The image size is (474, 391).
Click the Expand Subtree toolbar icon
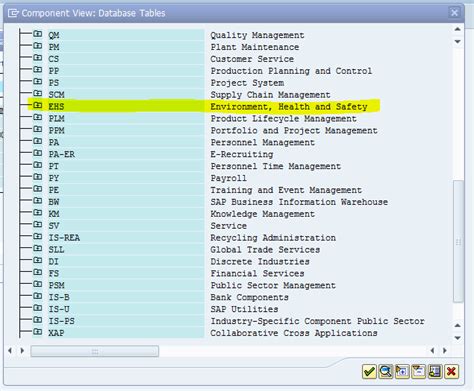coord(402,371)
